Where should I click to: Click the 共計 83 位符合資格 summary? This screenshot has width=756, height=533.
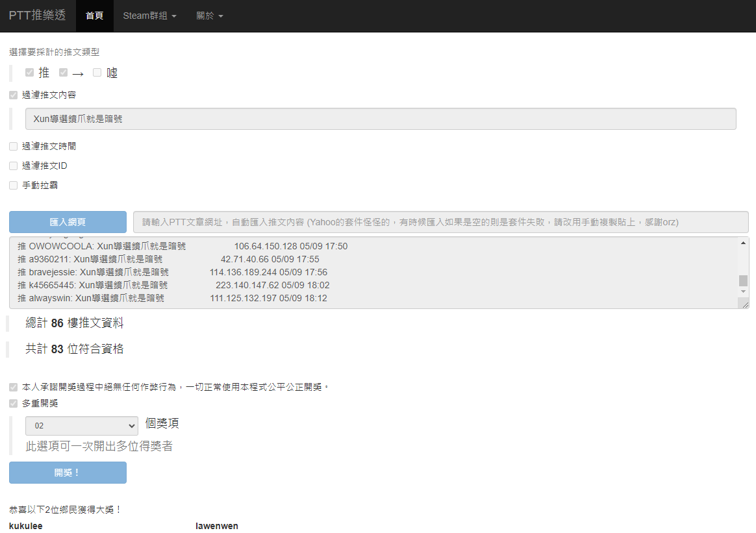(74, 349)
